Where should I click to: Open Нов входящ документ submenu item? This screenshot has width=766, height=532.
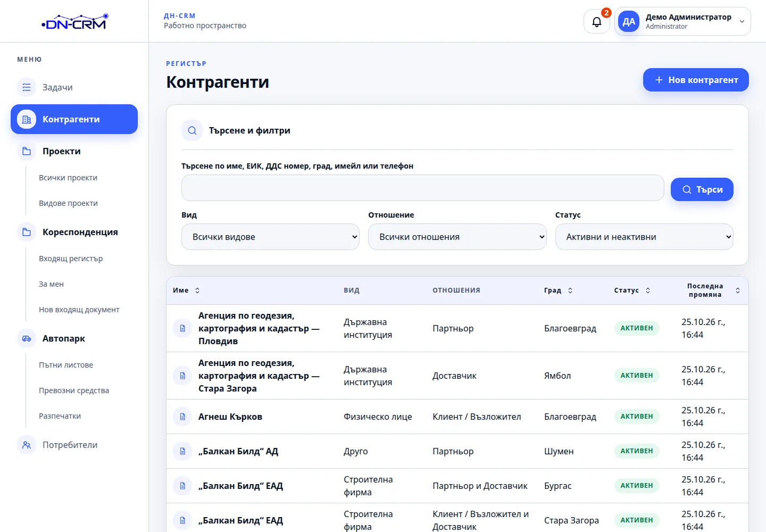[x=79, y=310]
